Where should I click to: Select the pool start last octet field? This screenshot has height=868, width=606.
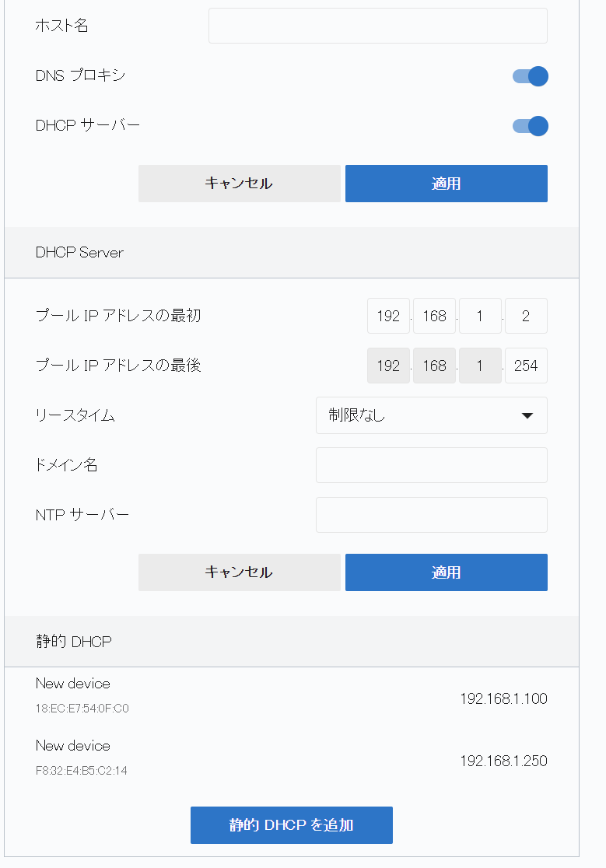pos(526,316)
